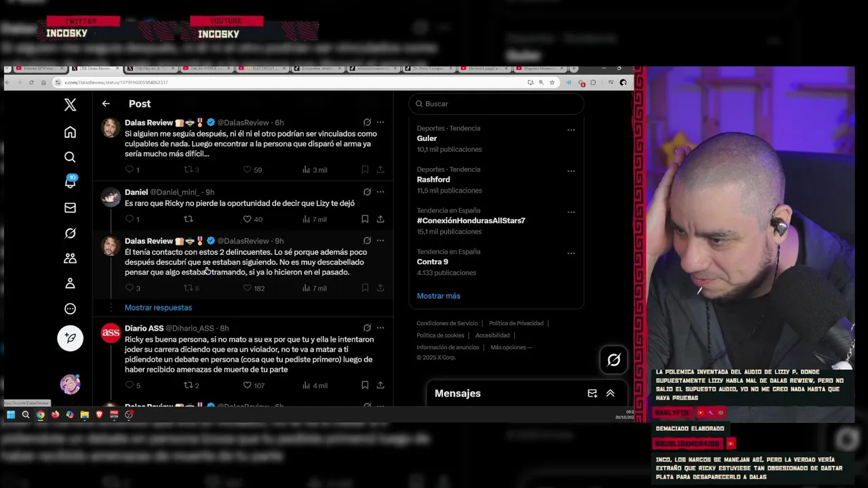This screenshot has height=488, width=868.
Task: Like Dalas tweet with 182 likes
Action: tap(248, 288)
